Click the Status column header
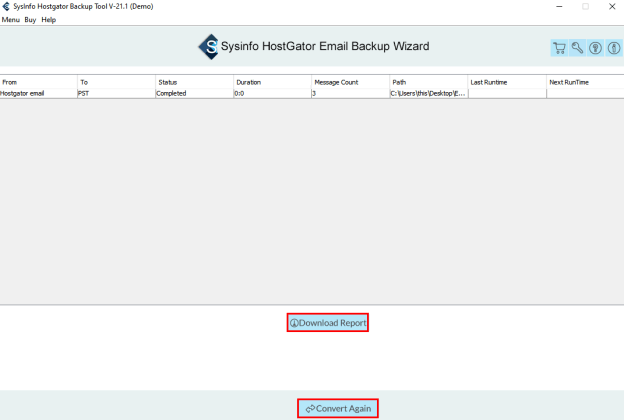This screenshot has width=624, height=420. 194,82
